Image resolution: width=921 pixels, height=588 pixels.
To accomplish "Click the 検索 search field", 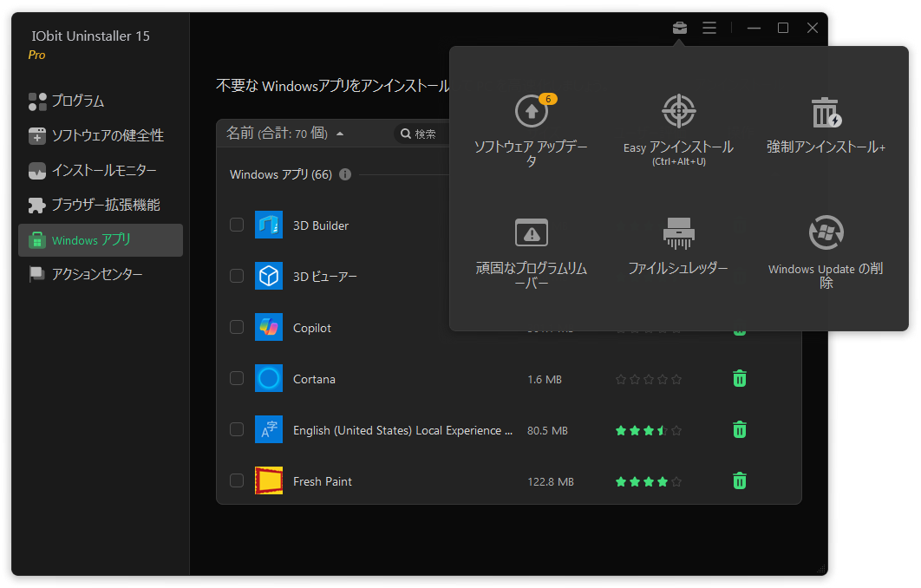I will pos(427,134).
